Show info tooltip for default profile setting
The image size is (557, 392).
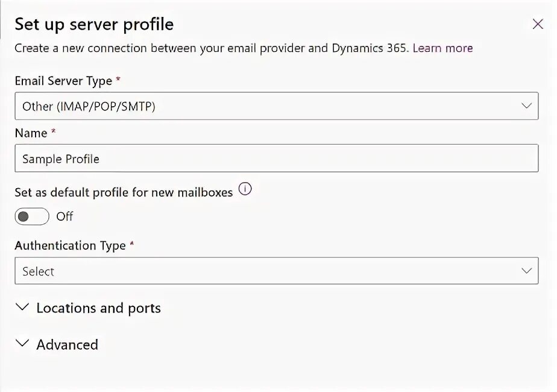tap(245, 189)
